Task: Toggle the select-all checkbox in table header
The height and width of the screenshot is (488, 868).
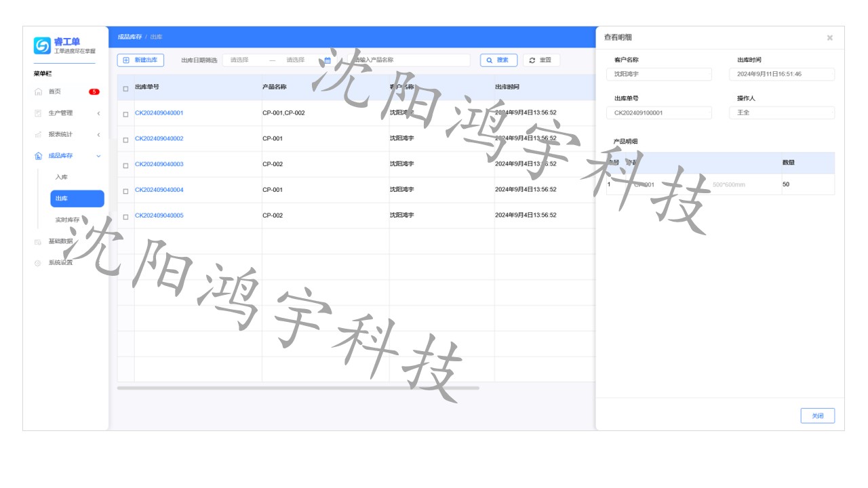Action: pyautogui.click(x=125, y=89)
